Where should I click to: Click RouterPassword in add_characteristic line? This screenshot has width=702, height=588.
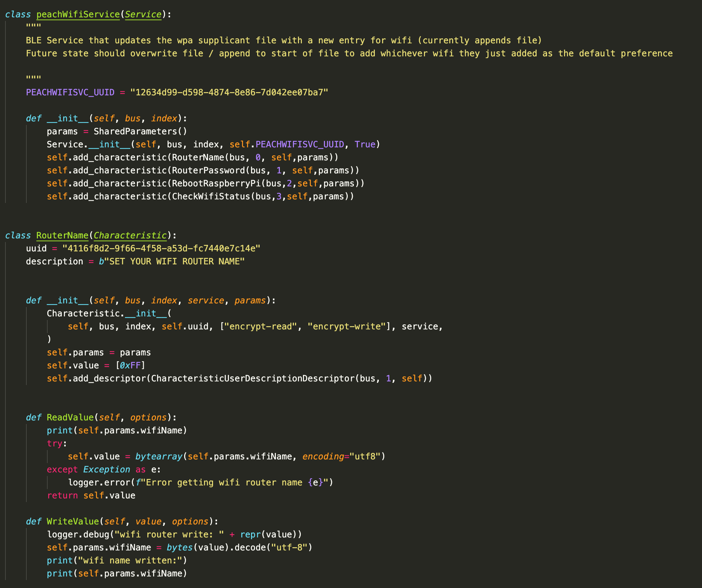(208, 170)
